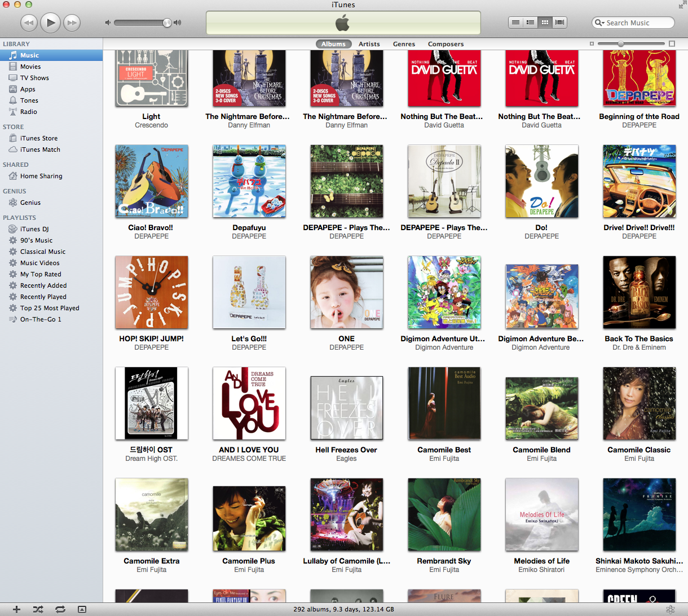
Task: Select the Hell Freezes Over album cover
Action: (346, 408)
